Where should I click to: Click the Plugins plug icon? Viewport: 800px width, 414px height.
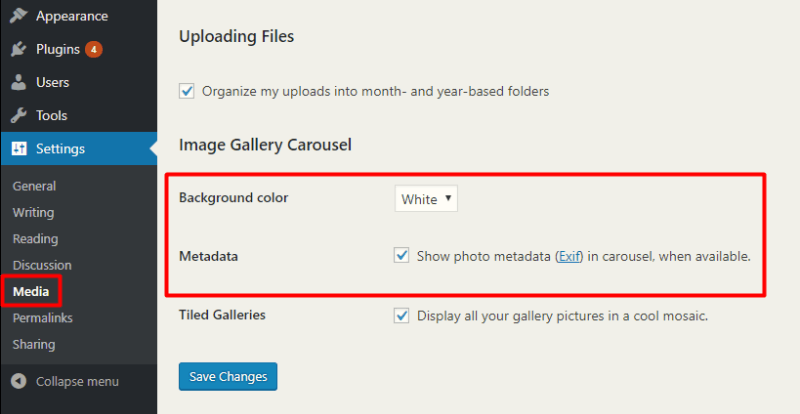19,49
